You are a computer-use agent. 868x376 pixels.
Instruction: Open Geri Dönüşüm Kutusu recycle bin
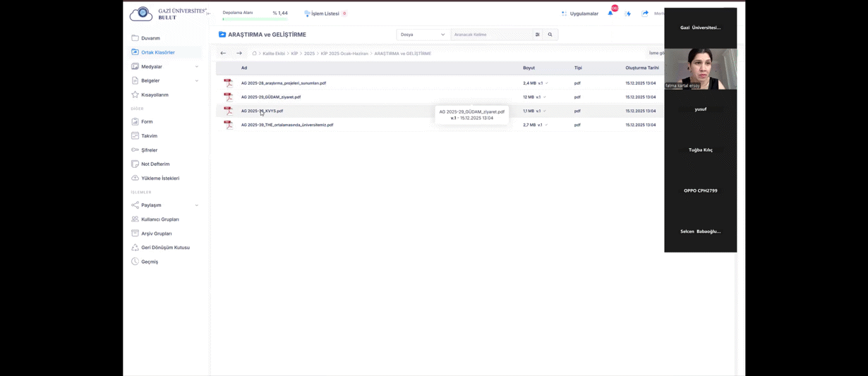click(x=165, y=248)
